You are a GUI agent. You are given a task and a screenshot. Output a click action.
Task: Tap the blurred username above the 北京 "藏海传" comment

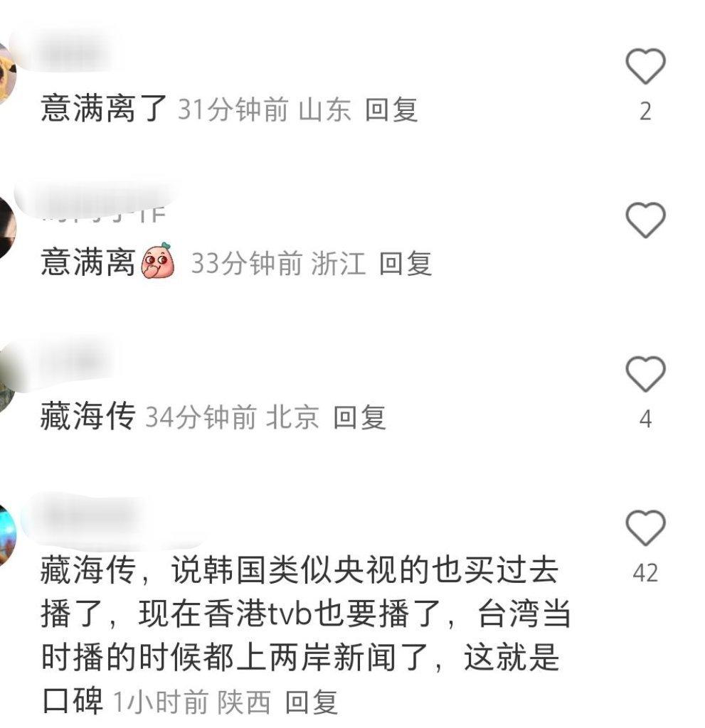tap(75, 360)
